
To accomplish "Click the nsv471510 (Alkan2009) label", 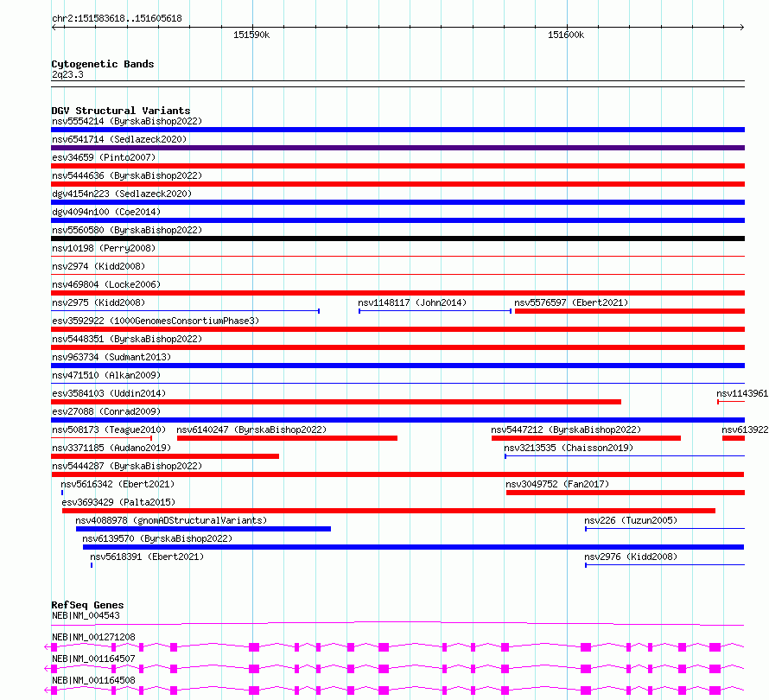I will pyautogui.click(x=106, y=375).
